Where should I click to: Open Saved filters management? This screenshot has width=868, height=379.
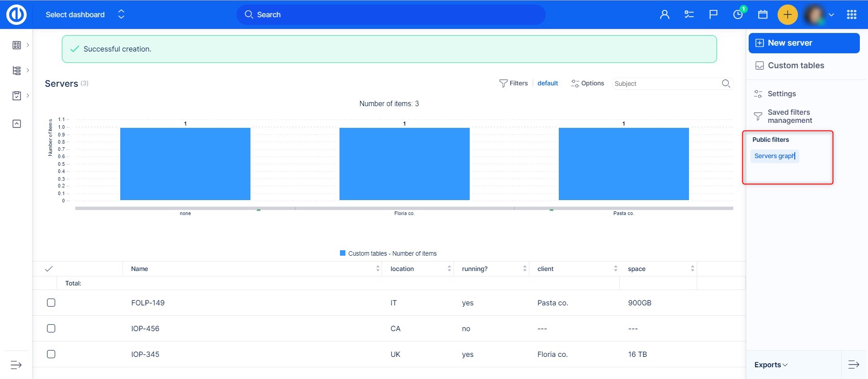pos(789,116)
